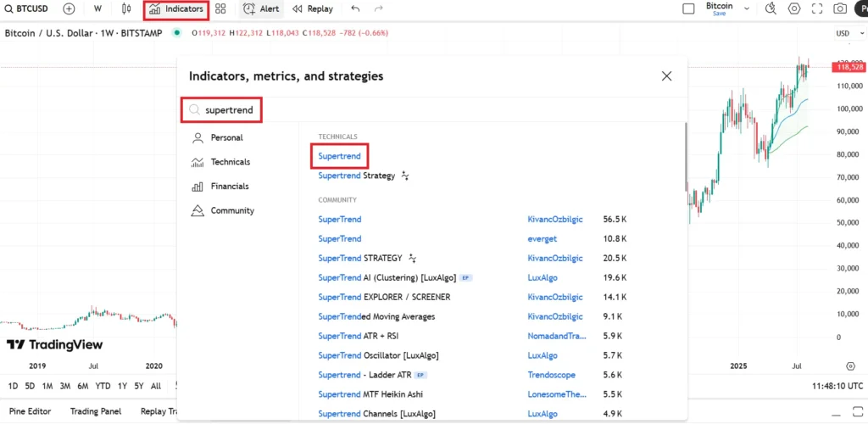Image resolution: width=868 pixels, height=424 pixels.
Task: Click the green market status dot
Action: 176,33
